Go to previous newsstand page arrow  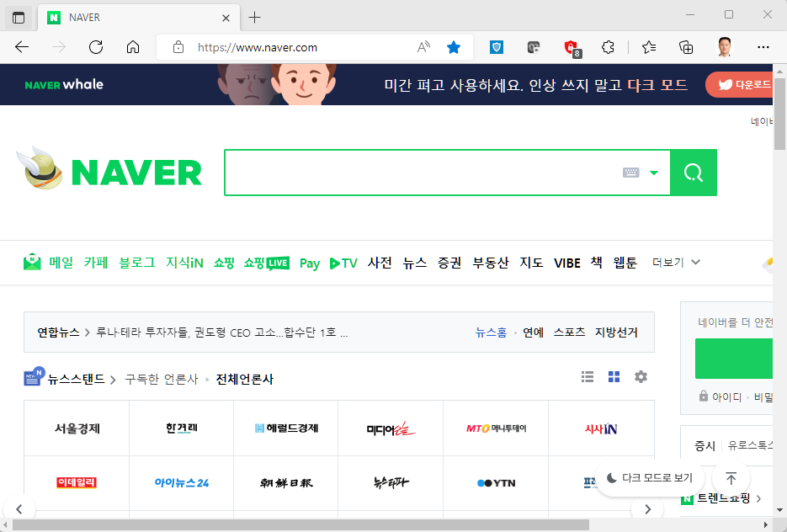click(19, 509)
